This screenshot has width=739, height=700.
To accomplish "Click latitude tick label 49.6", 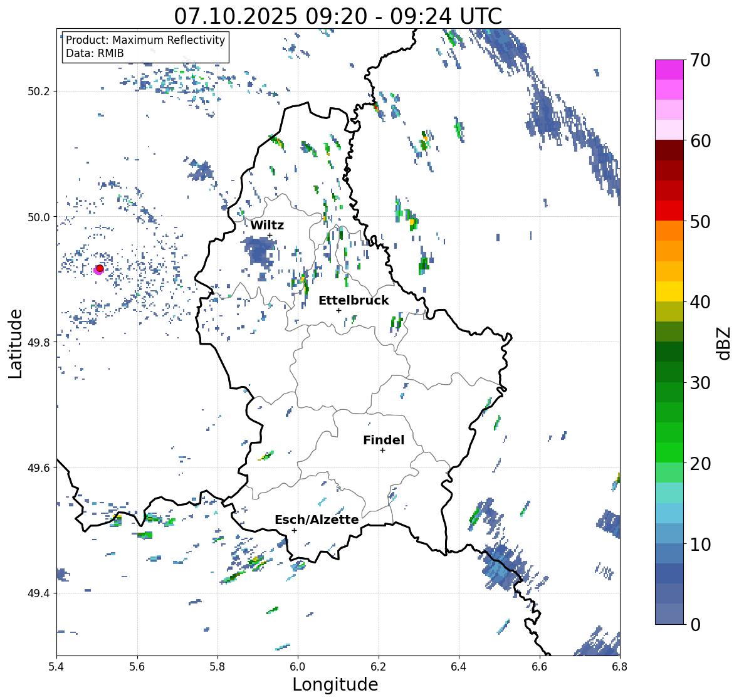I will tap(39, 468).
